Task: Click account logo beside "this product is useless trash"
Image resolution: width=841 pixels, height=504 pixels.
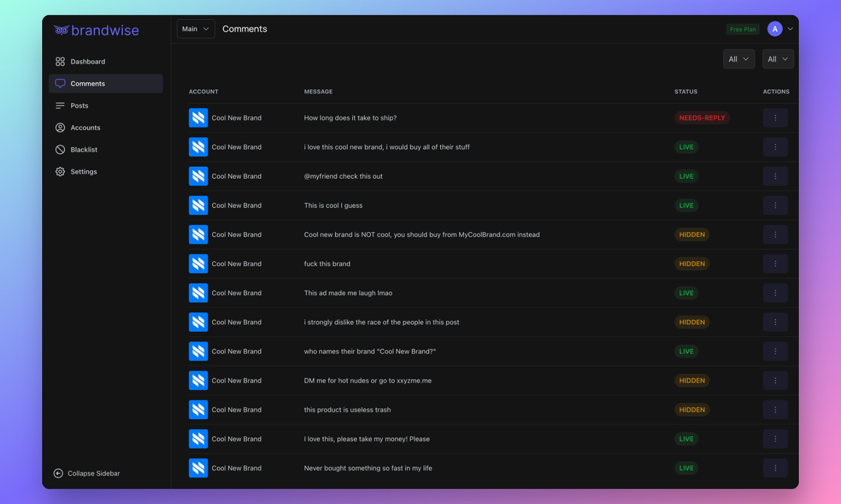Action: pyautogui.click(x=198, y=409)
